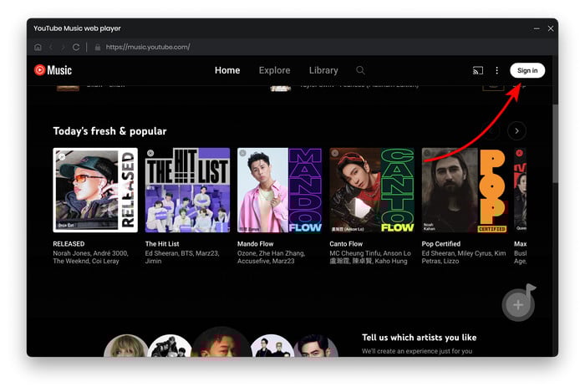Image resolution: width=585 pixels, height=392 pixels.
Task: Go back with the back arrow
Action: (x=51, y=47)
